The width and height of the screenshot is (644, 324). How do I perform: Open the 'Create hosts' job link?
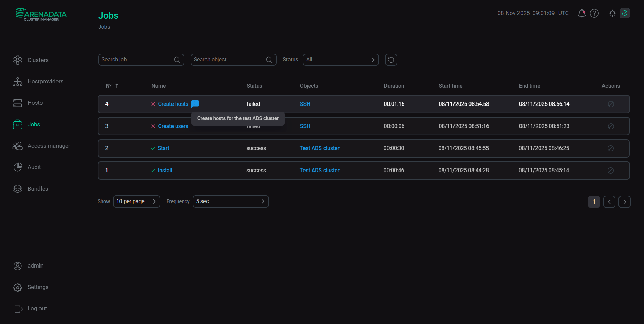pyautogui.click(x=173, y=104)
